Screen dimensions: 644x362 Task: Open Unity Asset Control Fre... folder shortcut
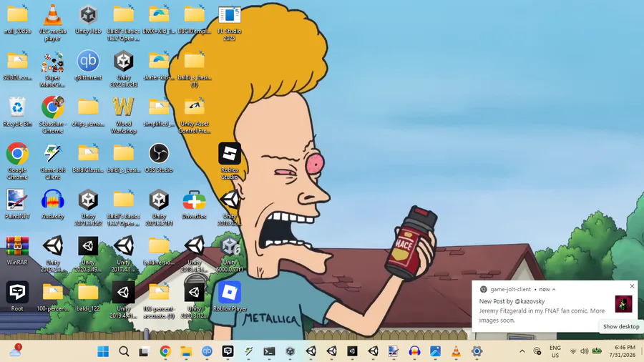pyautogui.click(x=194, y=114)
